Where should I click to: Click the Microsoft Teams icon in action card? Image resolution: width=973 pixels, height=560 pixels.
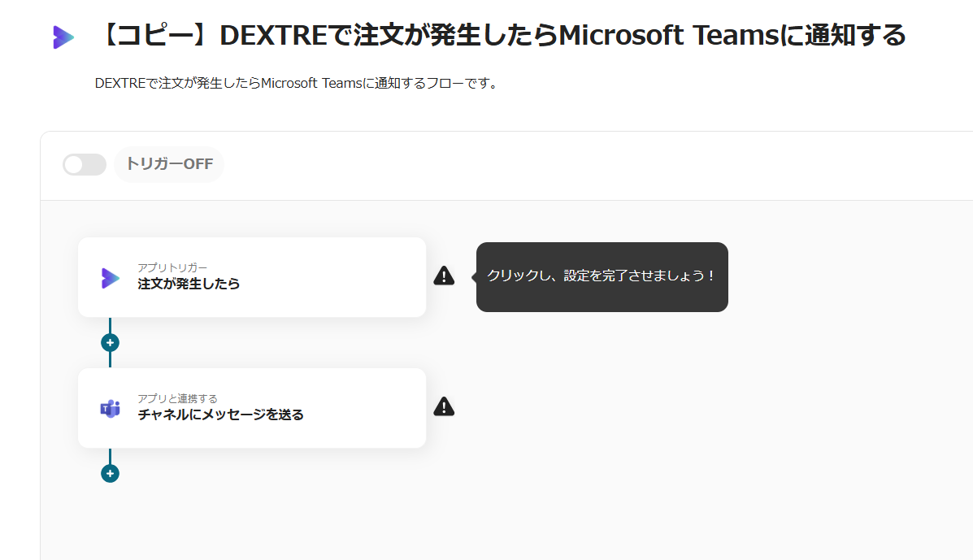point(111,409)
